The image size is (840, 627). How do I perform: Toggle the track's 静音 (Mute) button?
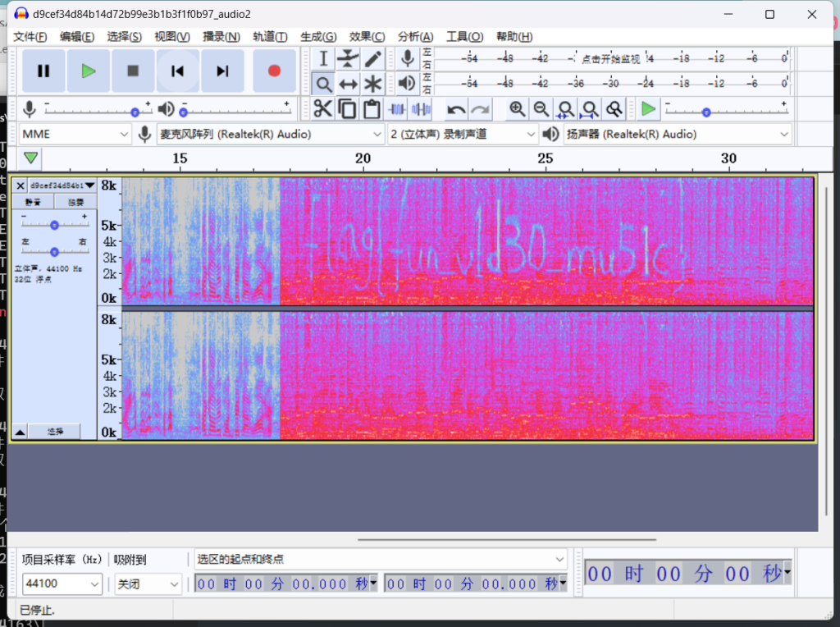pyautogui.click(x=33, y=202)
